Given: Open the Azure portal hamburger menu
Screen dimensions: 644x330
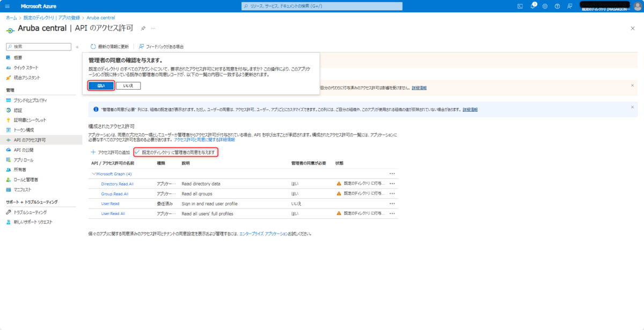Looking at the screenshot, I should [x=8, y=6].
